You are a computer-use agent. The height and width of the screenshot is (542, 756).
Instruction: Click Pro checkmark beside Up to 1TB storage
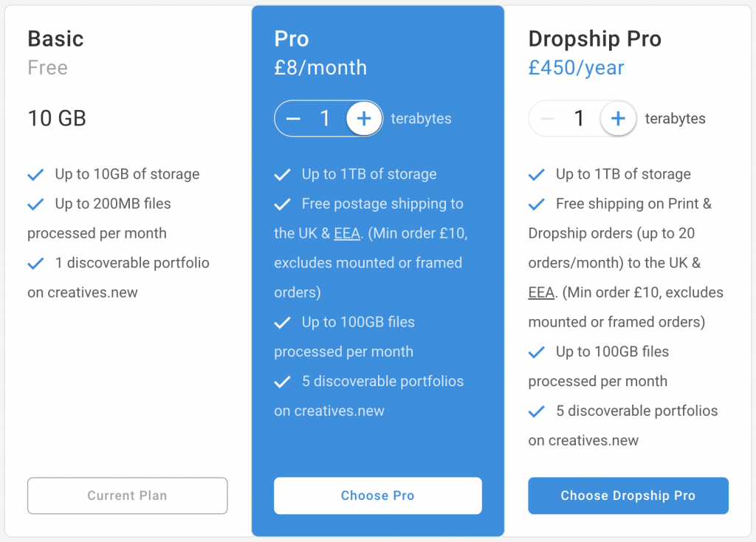(283, 174)
